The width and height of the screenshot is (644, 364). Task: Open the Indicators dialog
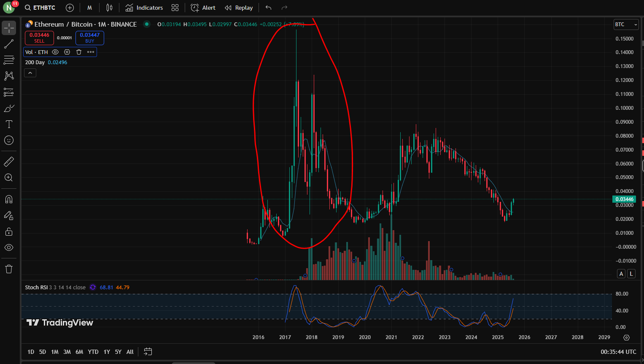144,8
